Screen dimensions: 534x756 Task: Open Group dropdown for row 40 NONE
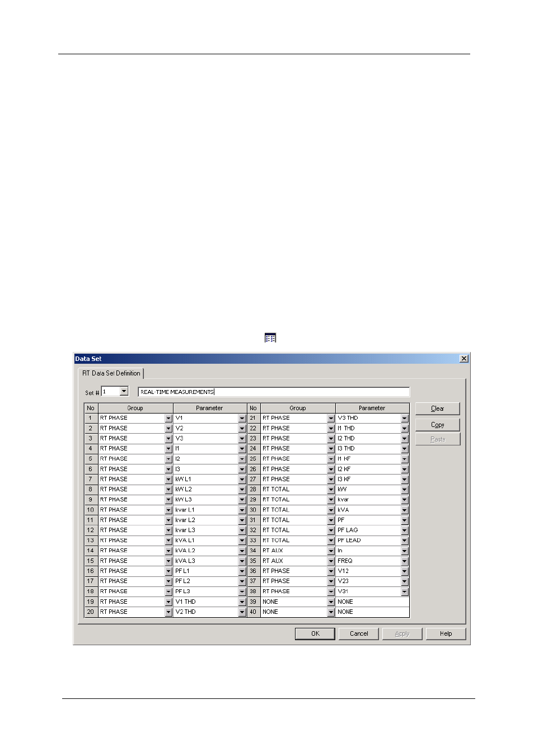331,612
